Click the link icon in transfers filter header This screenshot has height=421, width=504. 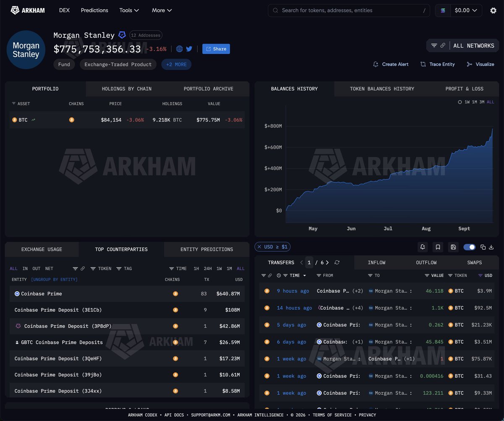(271, 276)
